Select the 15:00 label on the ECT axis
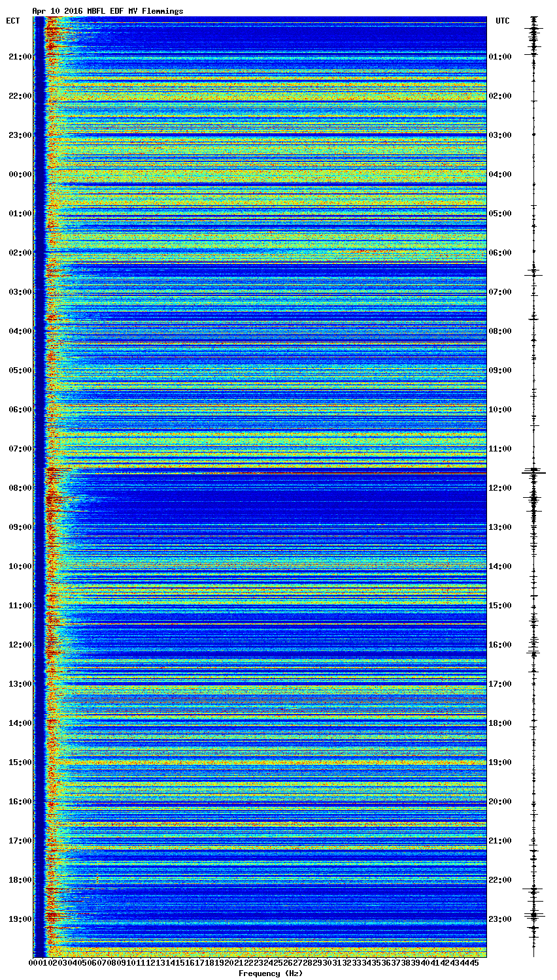 click(x=20, y=762)
